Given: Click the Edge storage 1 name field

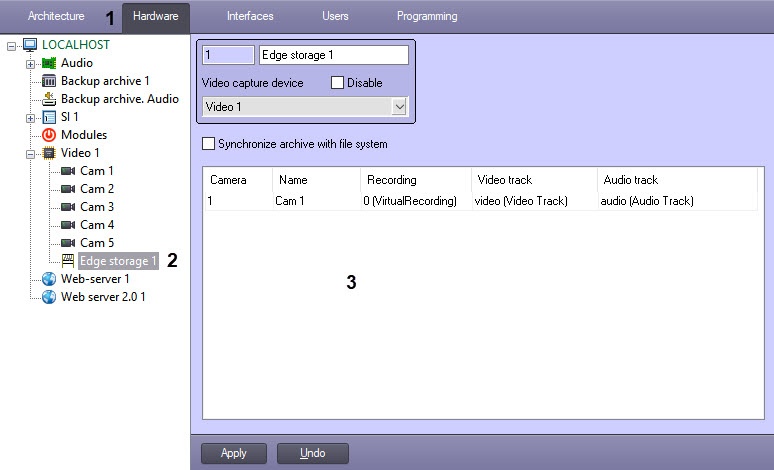Looking at the screenshot, I should [334, 55].
